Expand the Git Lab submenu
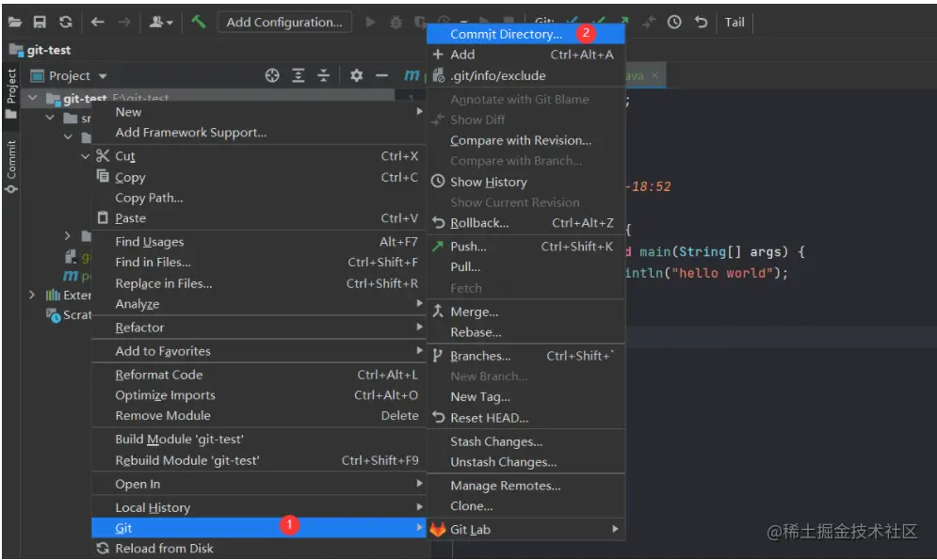This screenshot has height=560, width=937. (x=525, y=529)
